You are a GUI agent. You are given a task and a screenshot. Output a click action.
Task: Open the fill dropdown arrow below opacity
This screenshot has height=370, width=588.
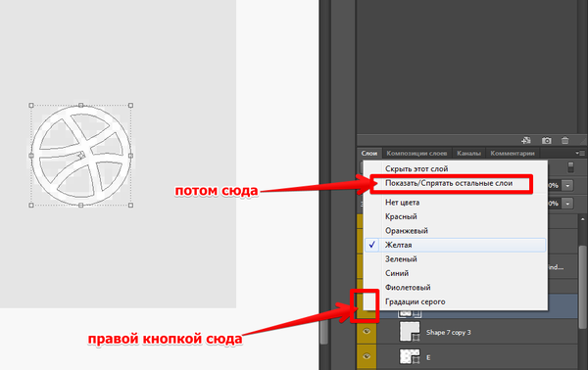567,204
